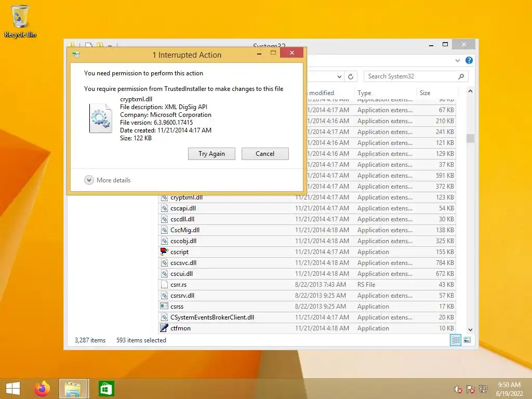This screenshot has height=399, width=532.
Task: Click the csrss application icon
Action: tap(164, 306)
